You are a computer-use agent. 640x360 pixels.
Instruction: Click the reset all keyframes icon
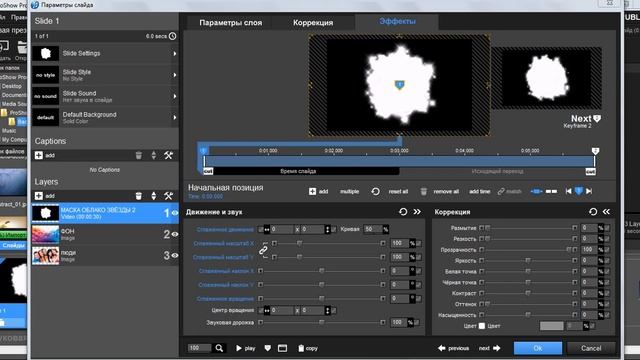point(376,191)
